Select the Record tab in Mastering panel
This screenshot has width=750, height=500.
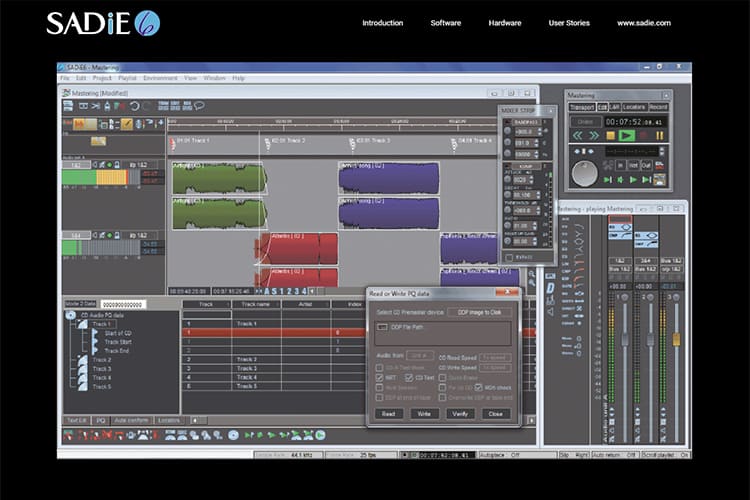pos(658,107)
